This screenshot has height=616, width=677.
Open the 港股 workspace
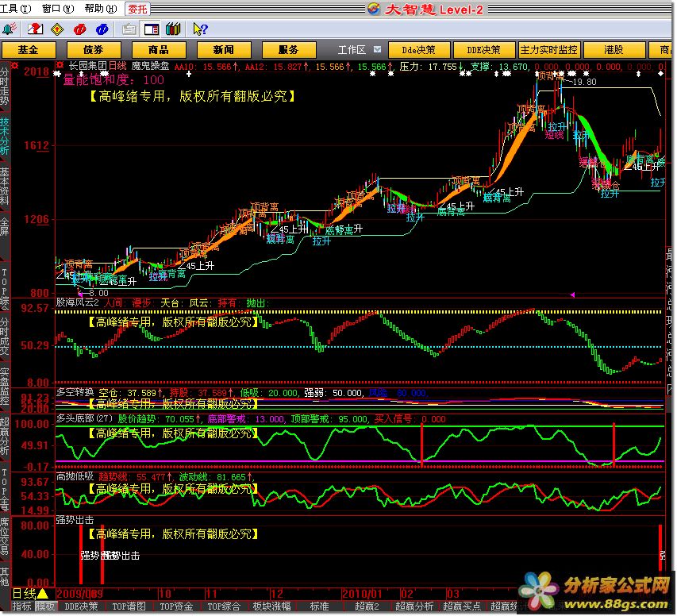[614, 50]
